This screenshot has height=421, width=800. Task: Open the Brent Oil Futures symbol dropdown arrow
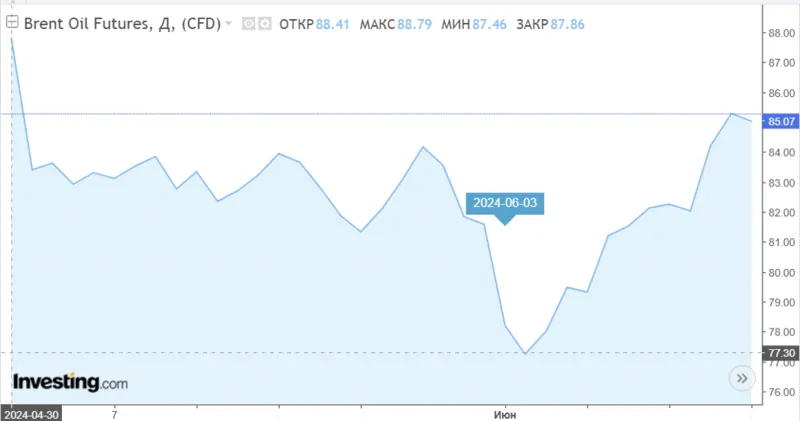(x=229, y=22)
